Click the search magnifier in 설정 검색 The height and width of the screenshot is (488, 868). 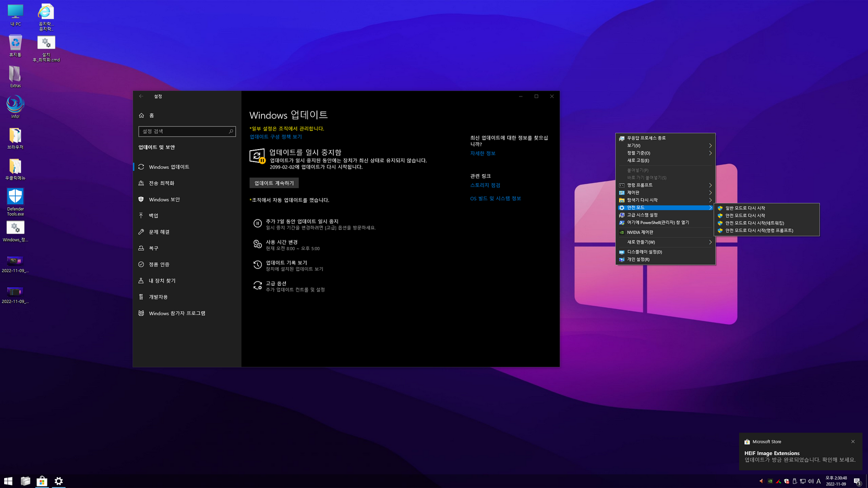pyautogui.click(x=231, y=131)
